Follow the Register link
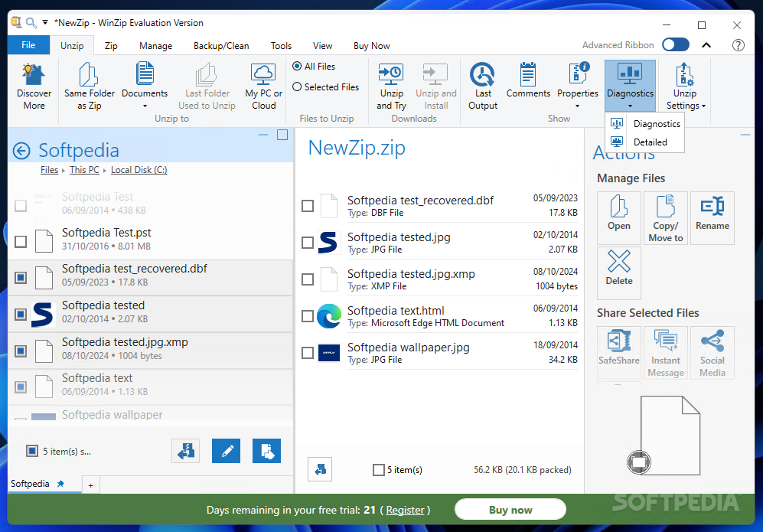Viewport: 763px width, 532px height. pyautogui.click(x=405, y=510)
